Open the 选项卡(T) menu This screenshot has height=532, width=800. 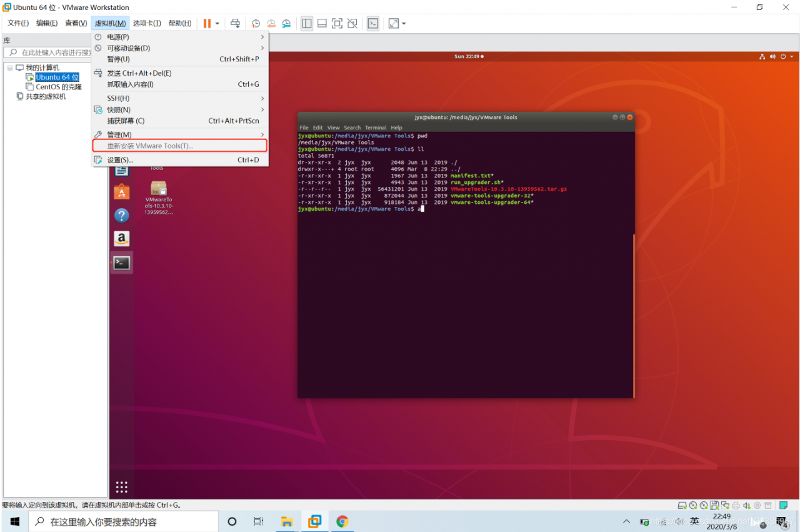[147, 24]
